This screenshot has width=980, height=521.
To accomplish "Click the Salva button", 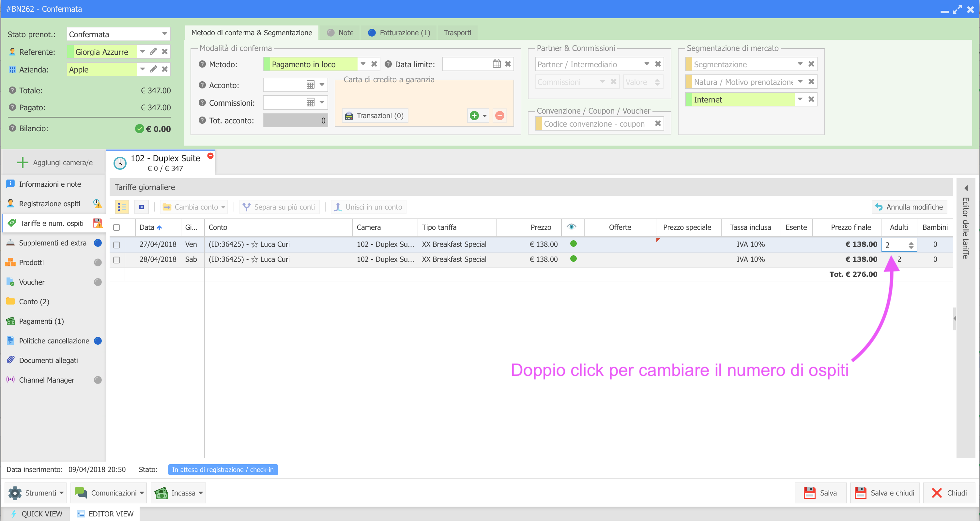I will pos(820,493).
